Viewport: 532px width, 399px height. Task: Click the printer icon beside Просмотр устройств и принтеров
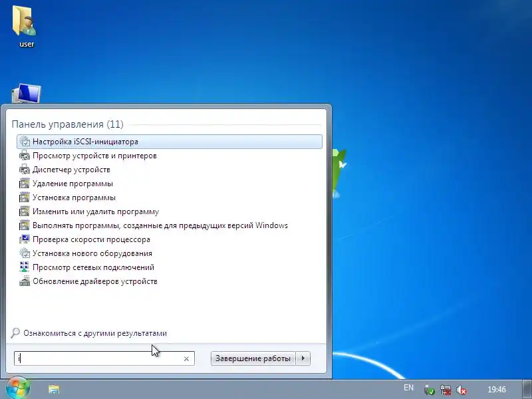tap(25, 156)
